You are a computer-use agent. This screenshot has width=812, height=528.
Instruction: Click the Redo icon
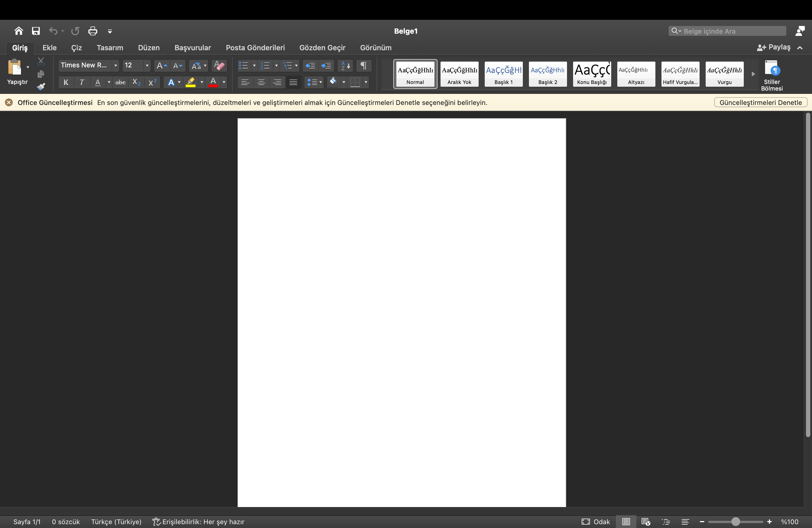(x=75, y=31)
